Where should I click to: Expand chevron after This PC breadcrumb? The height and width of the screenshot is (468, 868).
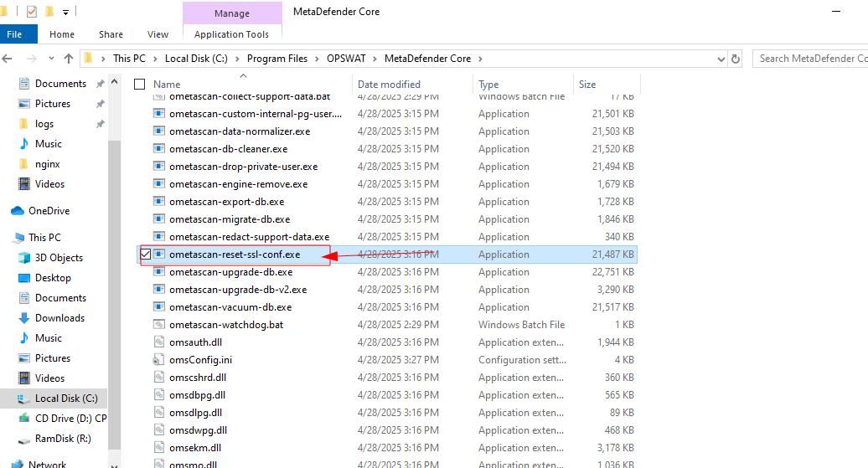[155, 59]
